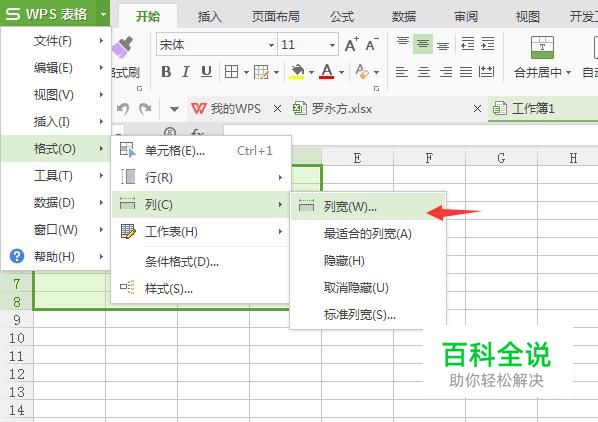Click the draw border grid icon
This screenshot has width=598, height=422.
261,72
